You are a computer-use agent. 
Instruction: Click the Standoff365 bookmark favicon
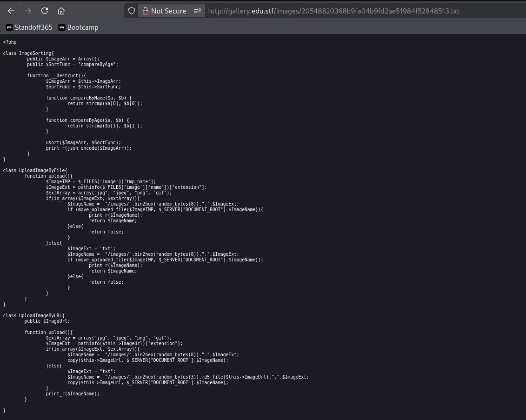9,27
